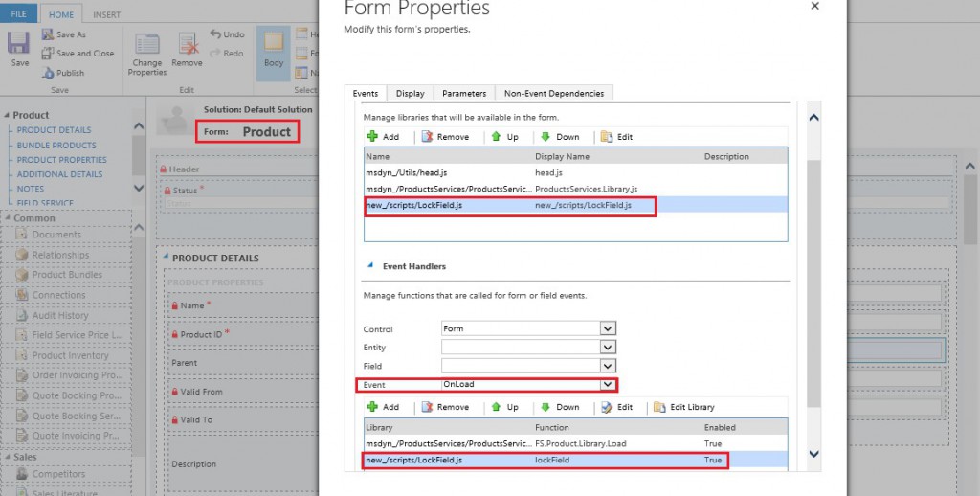980x496 pixels.
Task: Remove the selected event handler
Action: coord(445,407)
